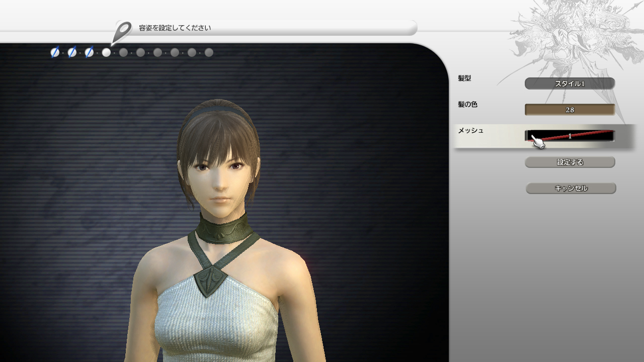Click the quill pen icon beside the header
Image resolution: width=644 pixels, height=362 pixels.
[x=122, y=32]
